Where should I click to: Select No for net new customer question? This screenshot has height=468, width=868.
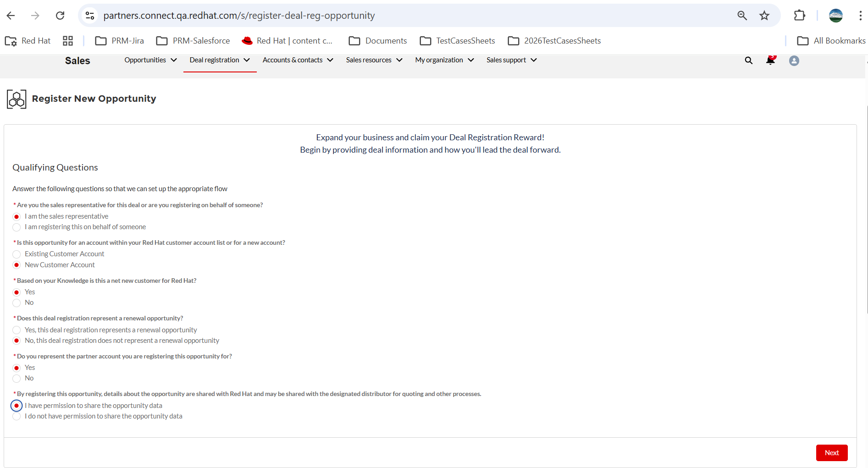coord(17,303)
